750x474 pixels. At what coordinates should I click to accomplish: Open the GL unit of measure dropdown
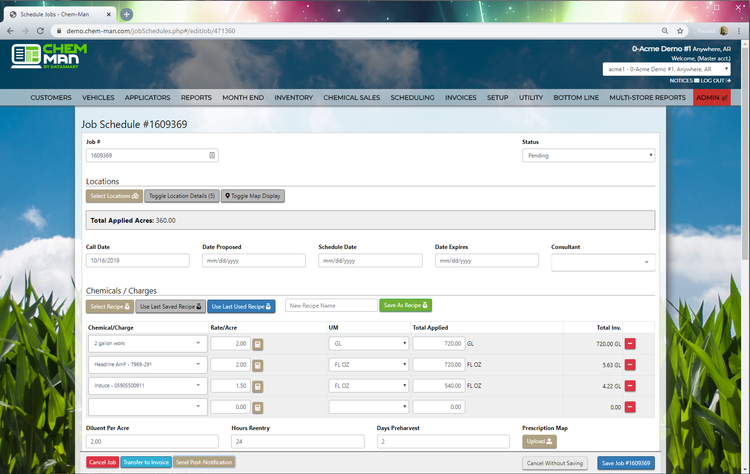click(x=368, y=343)
